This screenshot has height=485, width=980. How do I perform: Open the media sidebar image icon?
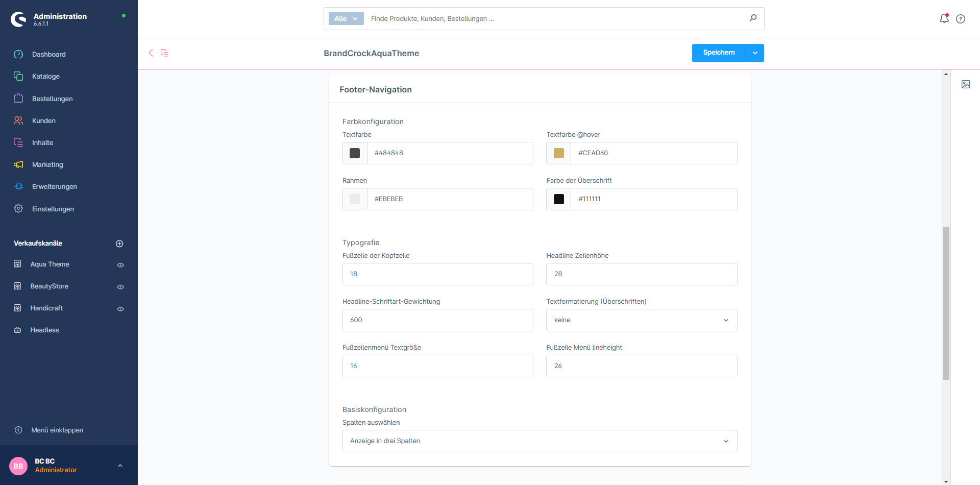[966, 84]
